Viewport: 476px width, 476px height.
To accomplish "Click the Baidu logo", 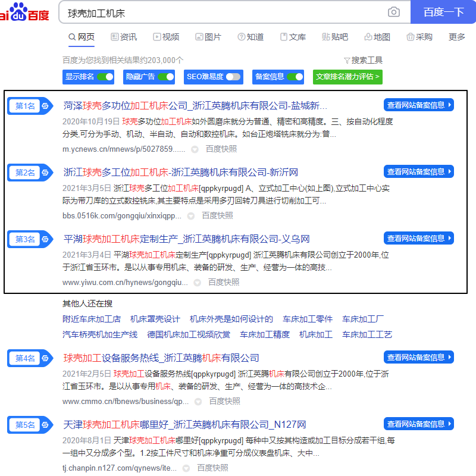I will pos(24,12).
